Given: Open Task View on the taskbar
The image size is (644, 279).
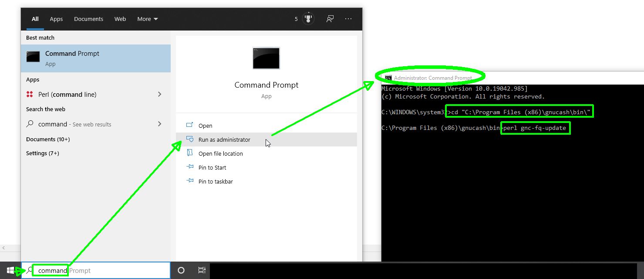Looking at the screenshot, I should (x=202, y=270).
